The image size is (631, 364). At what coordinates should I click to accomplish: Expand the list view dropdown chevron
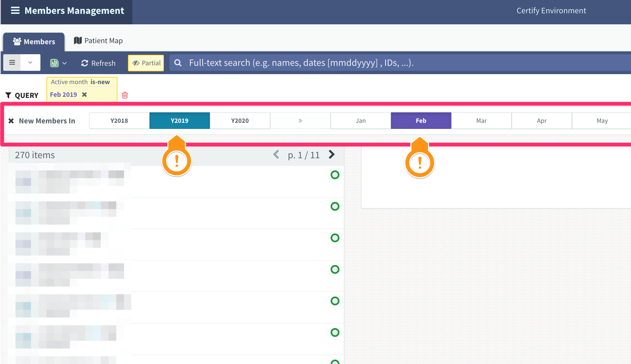(x=30, y=63)
